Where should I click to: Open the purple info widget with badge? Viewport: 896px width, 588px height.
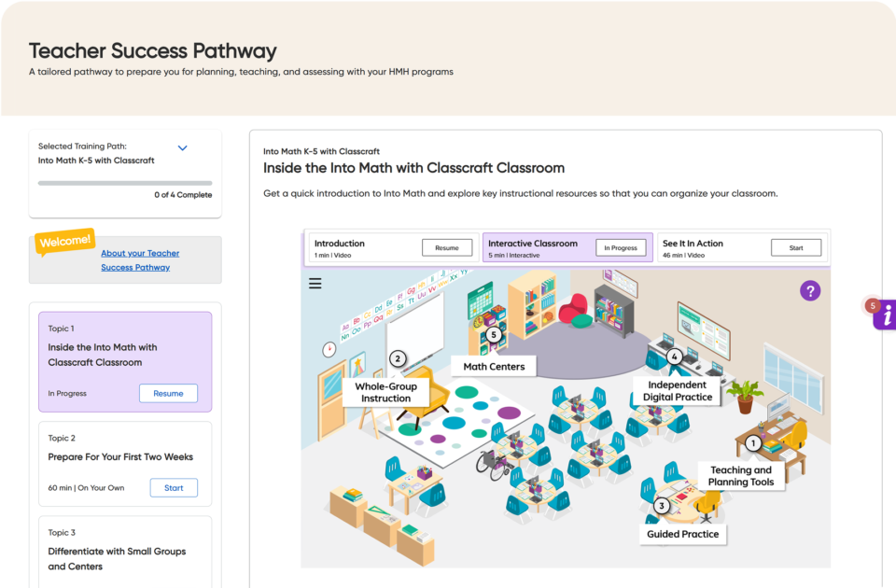click(x=884, y=315)
